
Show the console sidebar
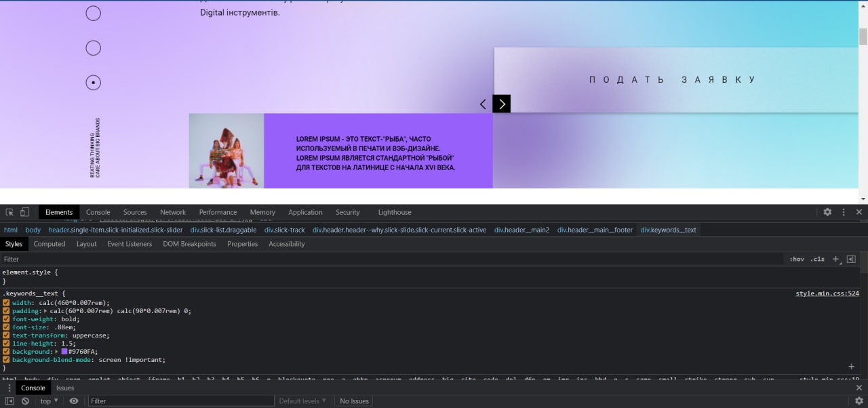tap(9, 401)
